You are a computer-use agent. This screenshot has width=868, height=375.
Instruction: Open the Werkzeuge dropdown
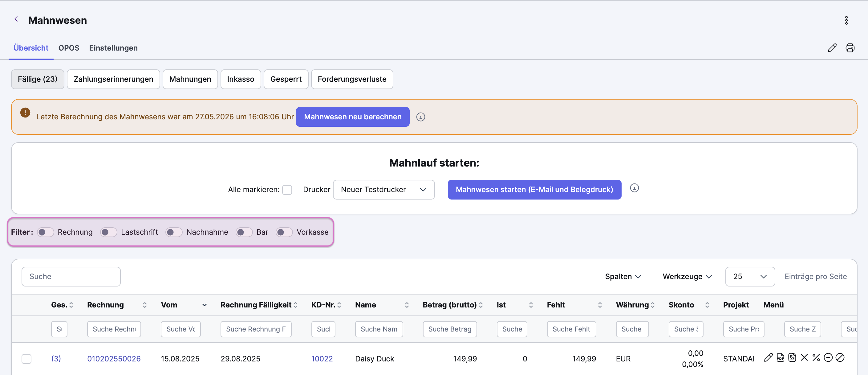tap(687, 277)
